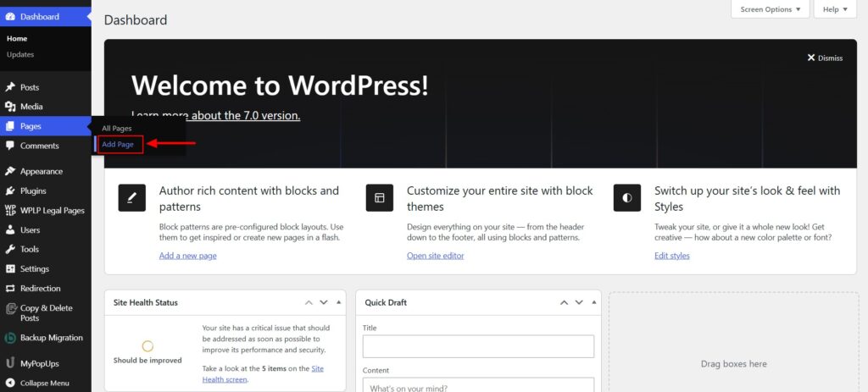This screenshot has width=868, height=392.
Task: Click the MyPopUps icon
Action: pos(10,363)
